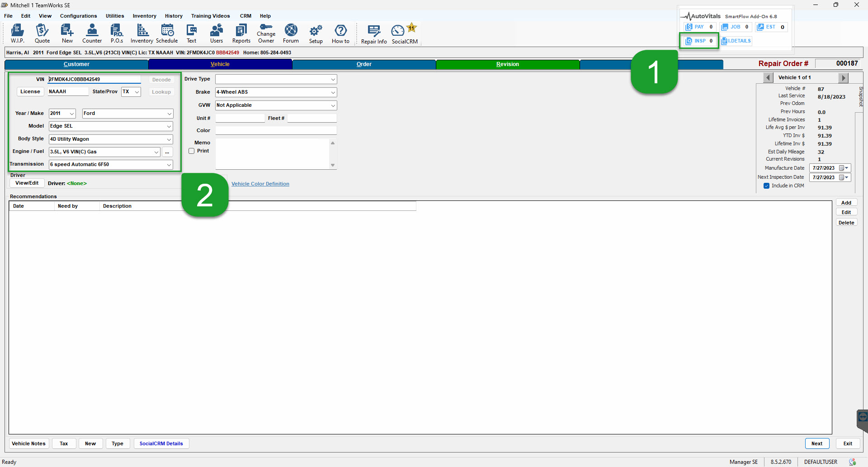Click the Text message toolbar icon
This screenshot has width=868, height=467.
pos(192,34)
